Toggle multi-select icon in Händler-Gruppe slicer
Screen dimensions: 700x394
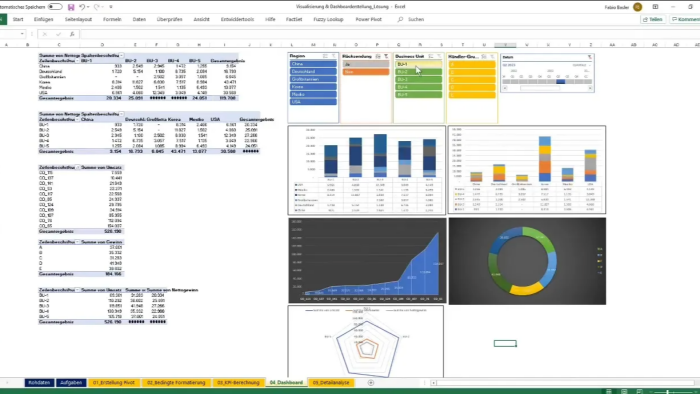[484, 57]
